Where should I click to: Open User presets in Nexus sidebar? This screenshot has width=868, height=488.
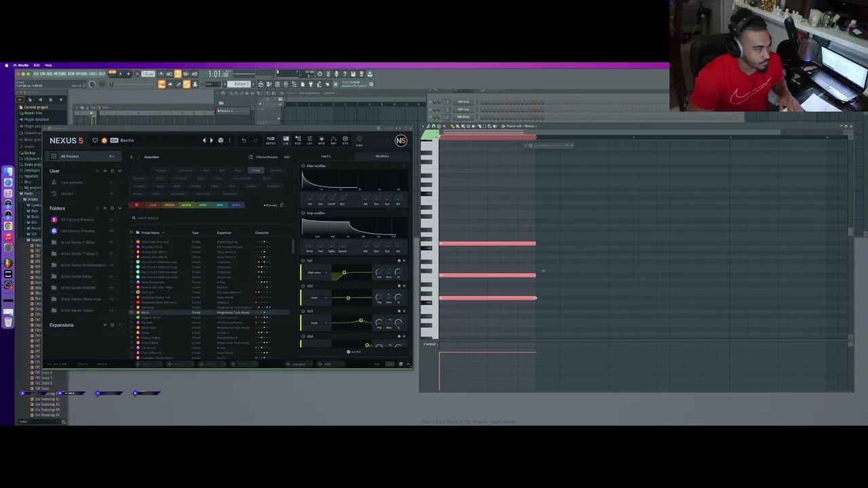click(71, 182)
